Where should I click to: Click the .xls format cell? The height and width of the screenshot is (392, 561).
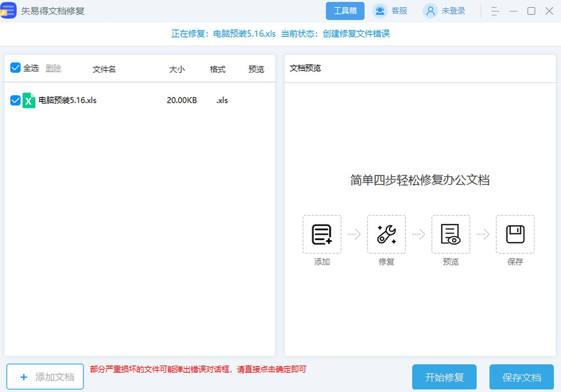[222, 100]
